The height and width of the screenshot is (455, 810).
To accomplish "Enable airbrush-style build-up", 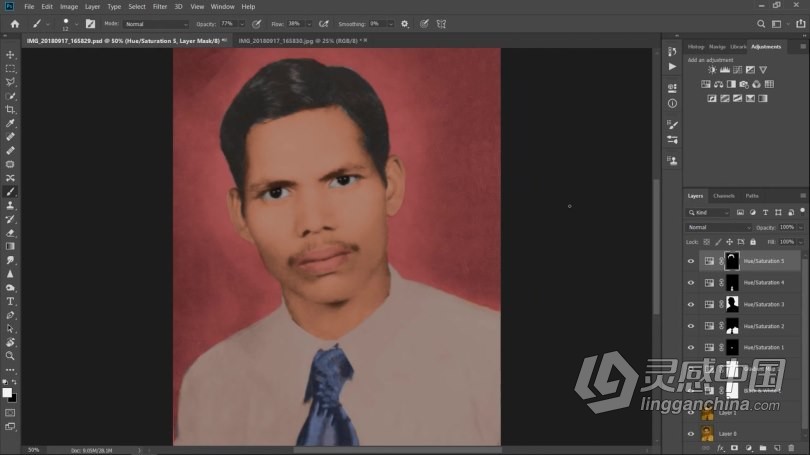I will point(324,24).
